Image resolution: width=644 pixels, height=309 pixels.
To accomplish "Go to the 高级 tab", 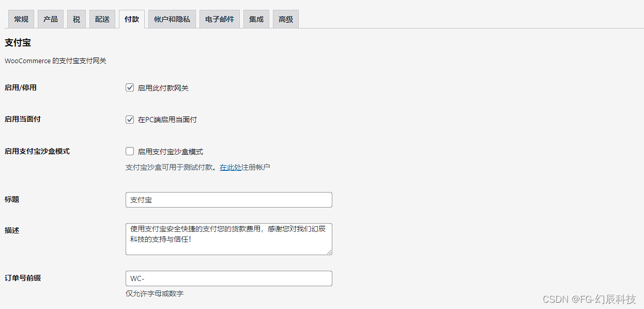I will click(286, 19).
